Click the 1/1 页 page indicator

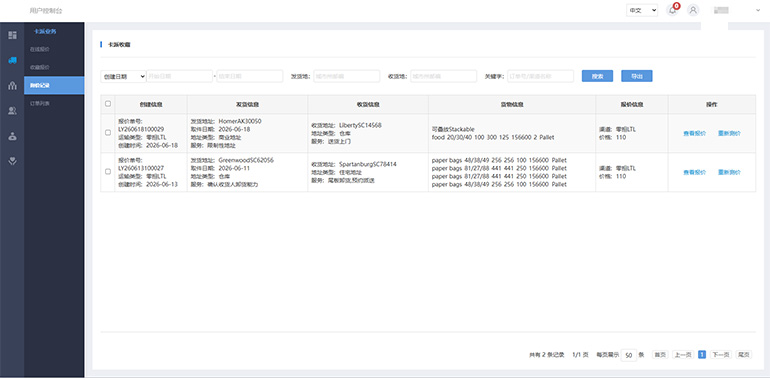(580, 354)
